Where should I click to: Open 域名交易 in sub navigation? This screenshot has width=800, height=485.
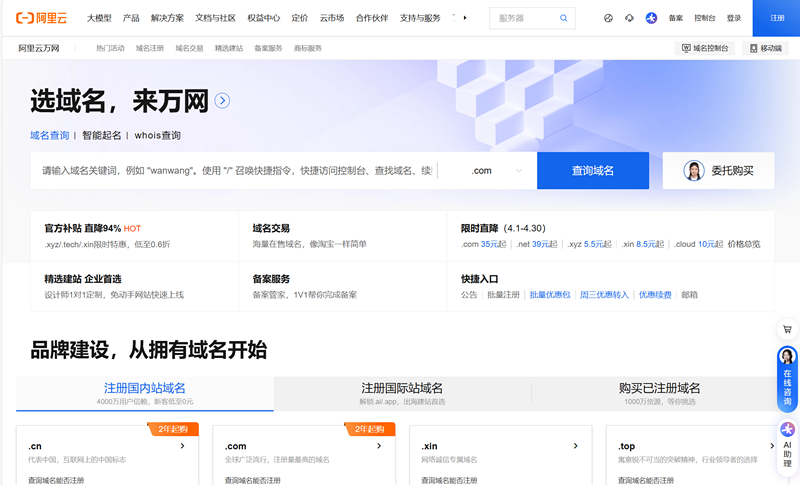189,48
